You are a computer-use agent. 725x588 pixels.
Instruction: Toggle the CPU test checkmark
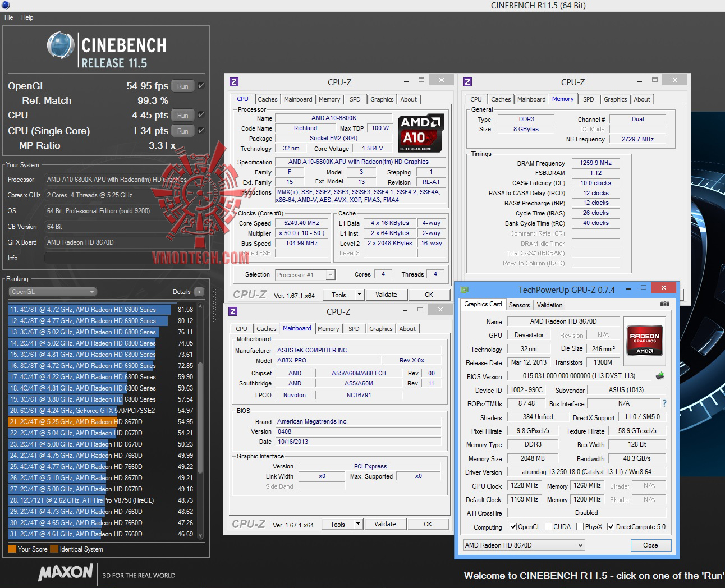point(201,115)
